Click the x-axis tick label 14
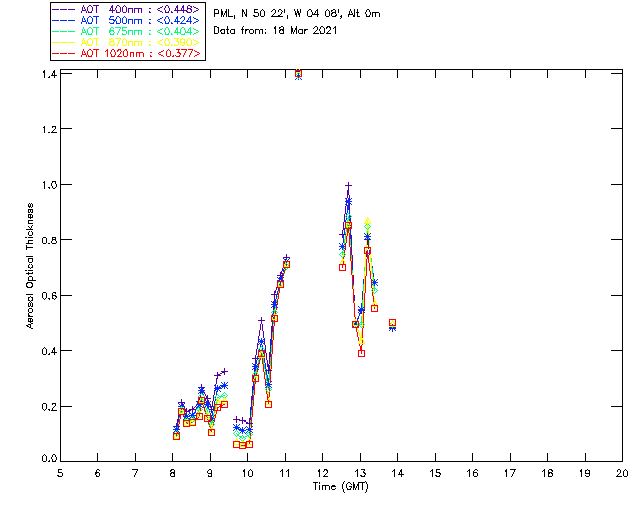 [x=398, y=473]
